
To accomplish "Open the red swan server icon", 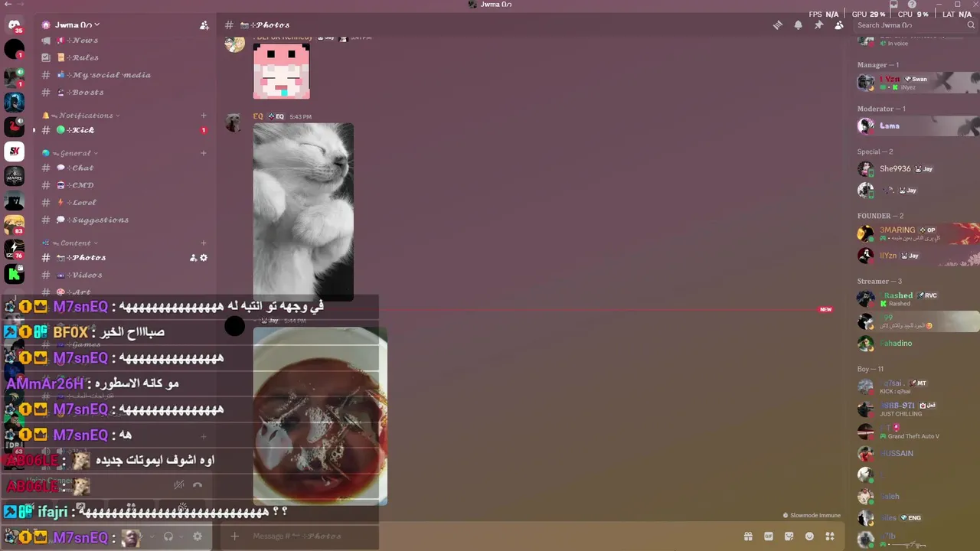I will point(14,127).
